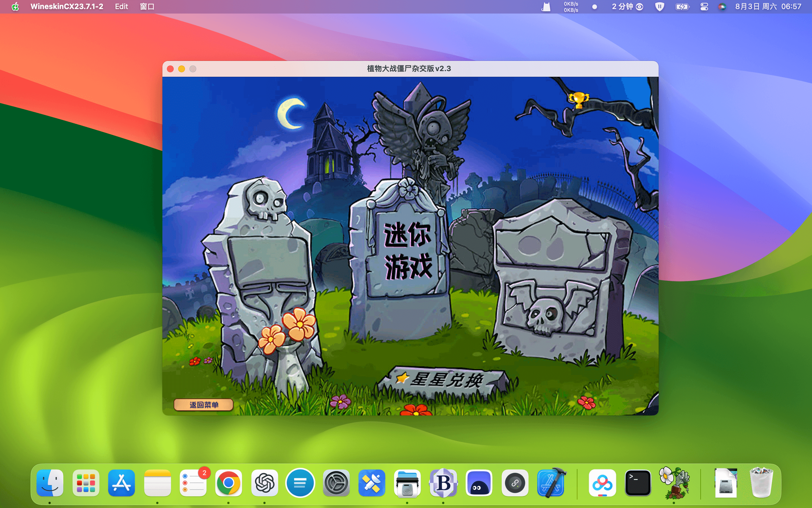Open Plants vs Zombies app in Dock
This screenshot has width=812, height=508.
click(674, 483)
